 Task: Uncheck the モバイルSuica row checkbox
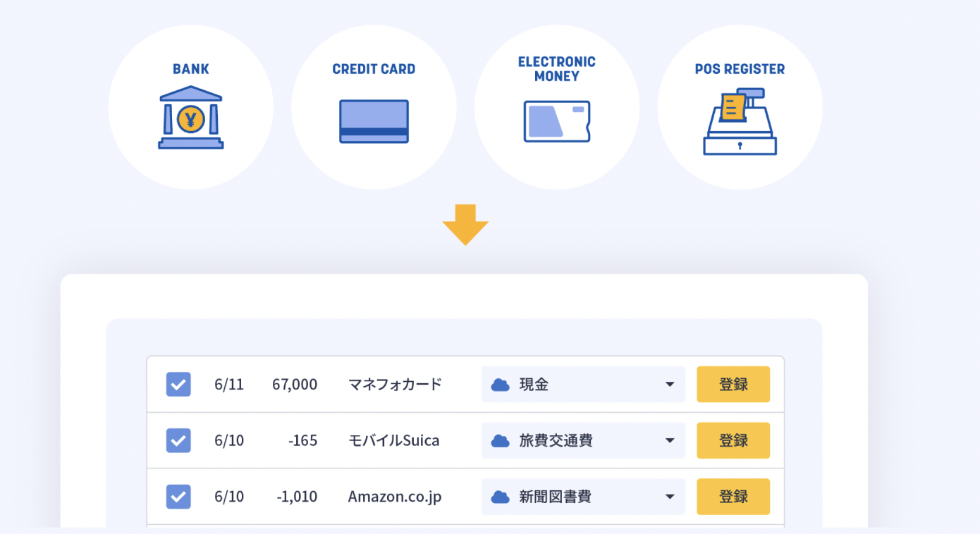pyautogui.click(x=178, y=441)
